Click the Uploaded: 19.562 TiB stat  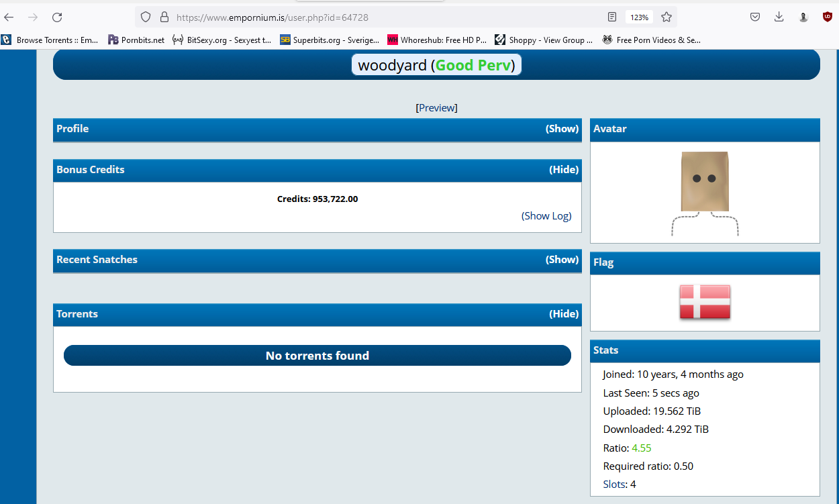pyautogui.click(x=652, y=411)
